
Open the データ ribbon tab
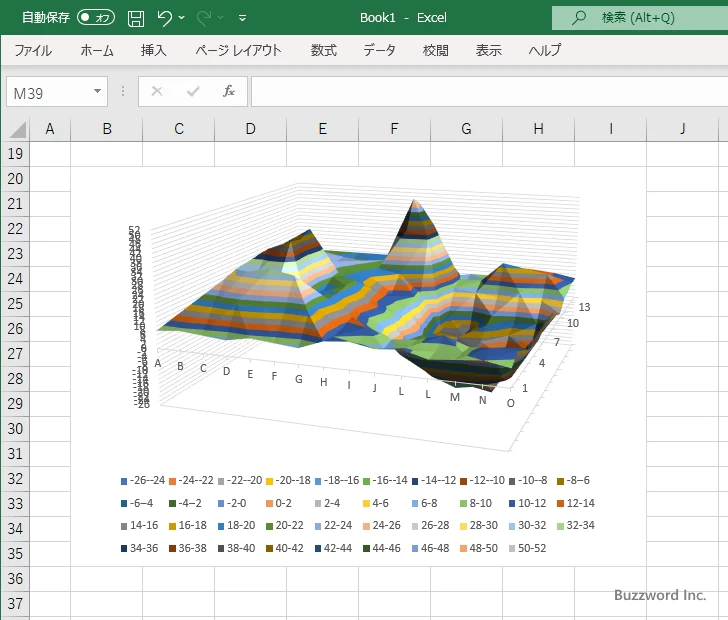(x=379, y=50)
